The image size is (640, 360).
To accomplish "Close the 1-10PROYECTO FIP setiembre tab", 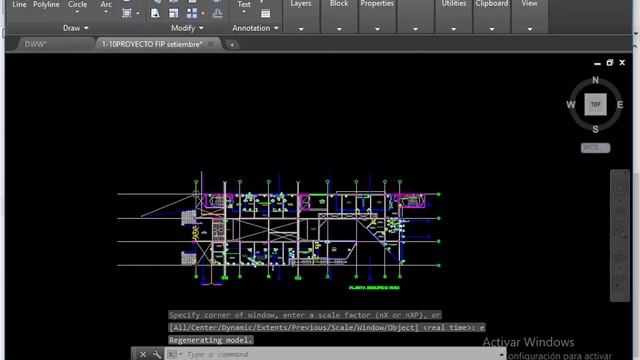I will [x=211, y=44].
